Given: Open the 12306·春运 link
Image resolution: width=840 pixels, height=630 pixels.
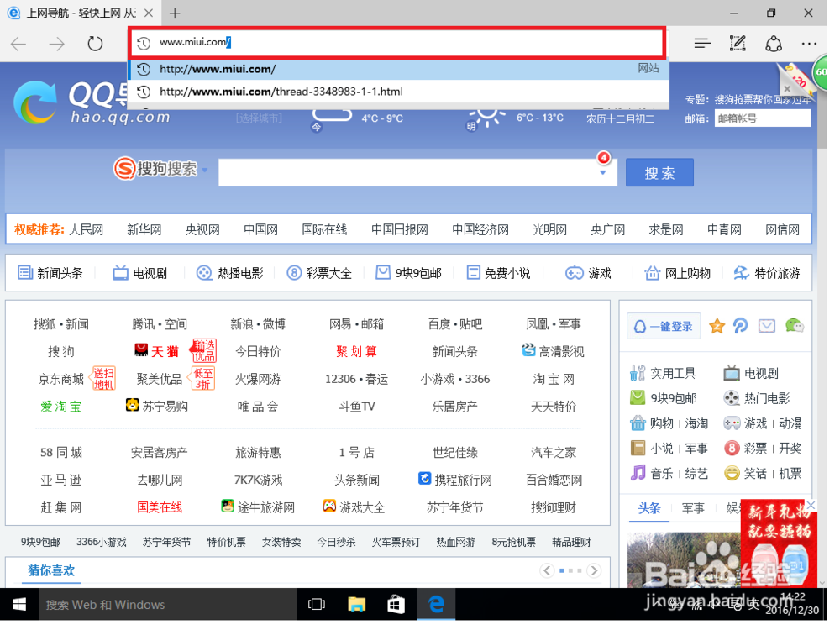Looking at the screenshot, I should pos(356,380).
